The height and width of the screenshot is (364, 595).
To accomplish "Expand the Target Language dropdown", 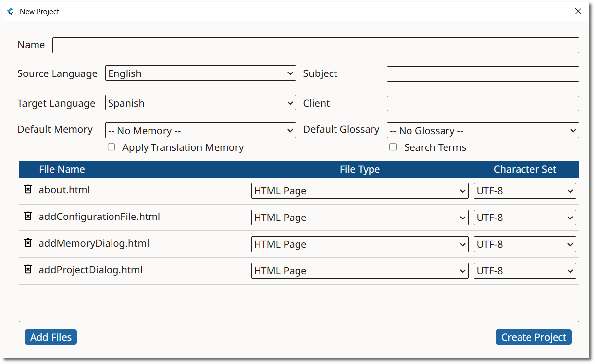I will click(x=200, y=103).
